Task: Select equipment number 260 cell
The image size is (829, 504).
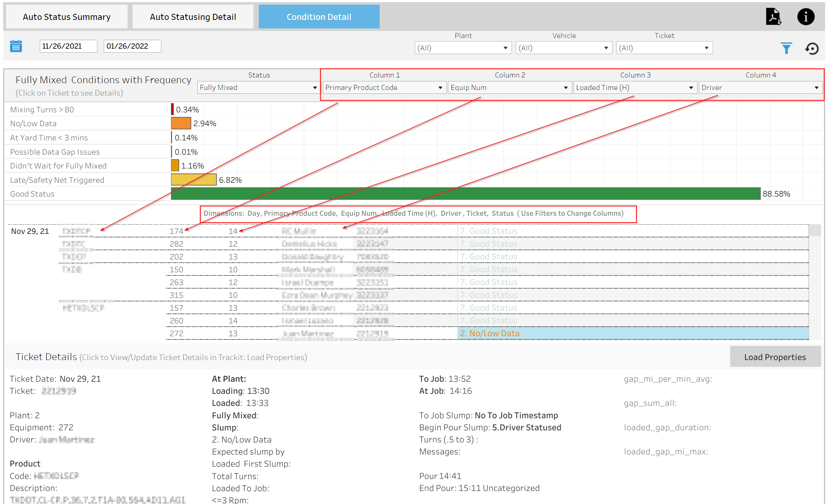Action: (x=176, y=321)
